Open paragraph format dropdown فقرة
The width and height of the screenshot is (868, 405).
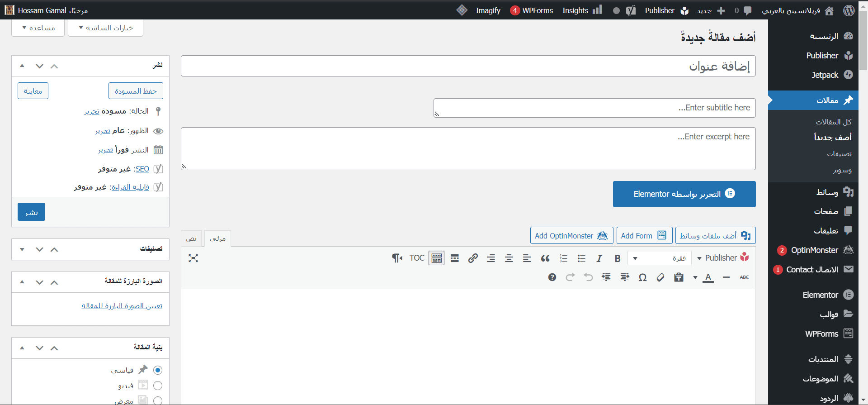(x=659, y=258)
